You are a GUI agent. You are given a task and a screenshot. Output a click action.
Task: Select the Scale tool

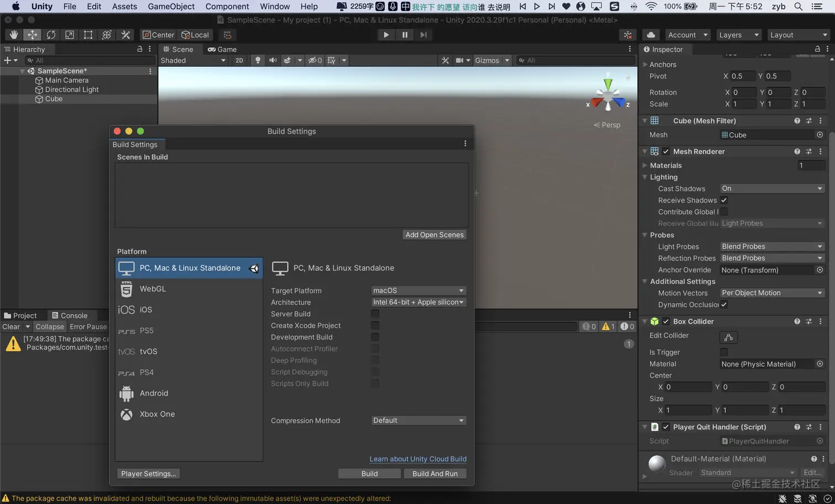click(70, 35)
